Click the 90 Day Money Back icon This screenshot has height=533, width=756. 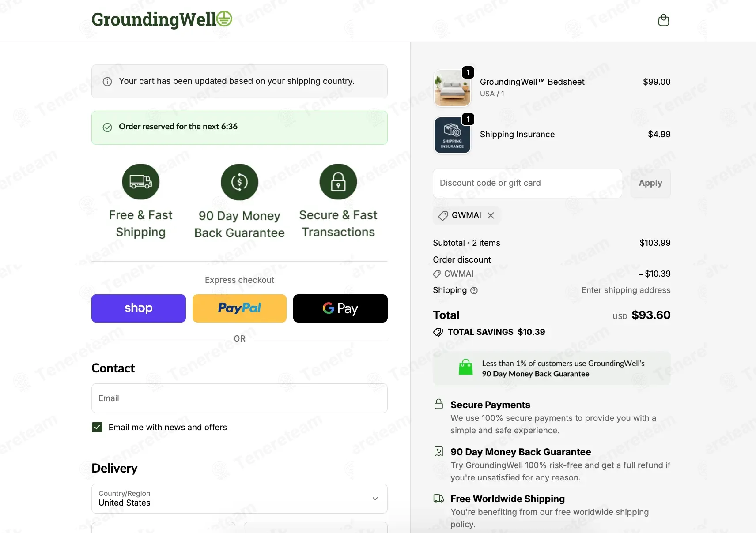(239, 182)
